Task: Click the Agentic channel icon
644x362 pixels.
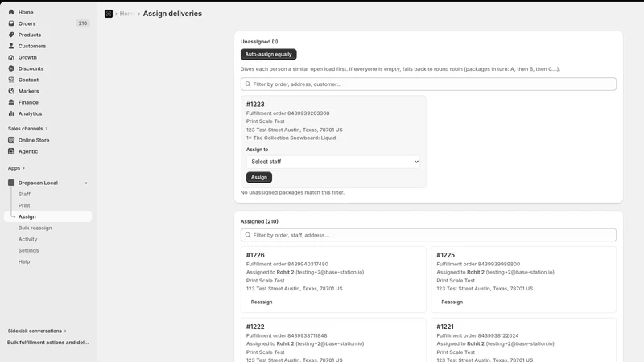Action: 11,151
